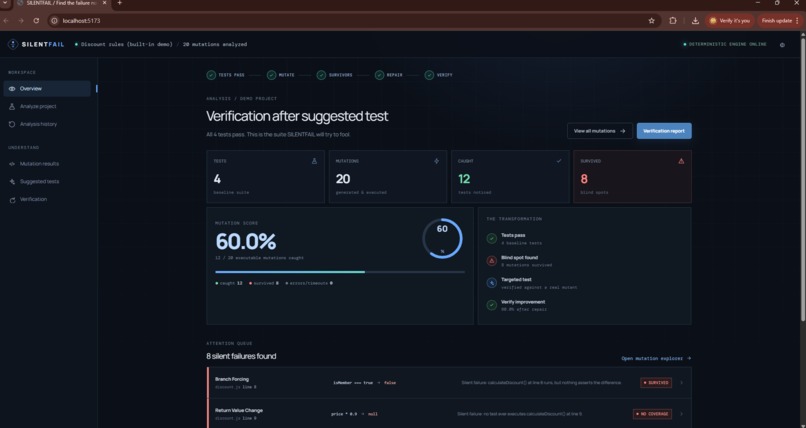Click the Suggested tests wand icon
806x428 pixels.
(12, 182)
